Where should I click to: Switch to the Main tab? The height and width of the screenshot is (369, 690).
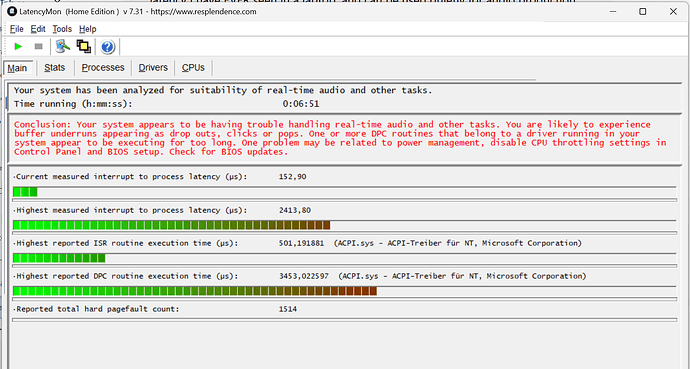point(18,68)
